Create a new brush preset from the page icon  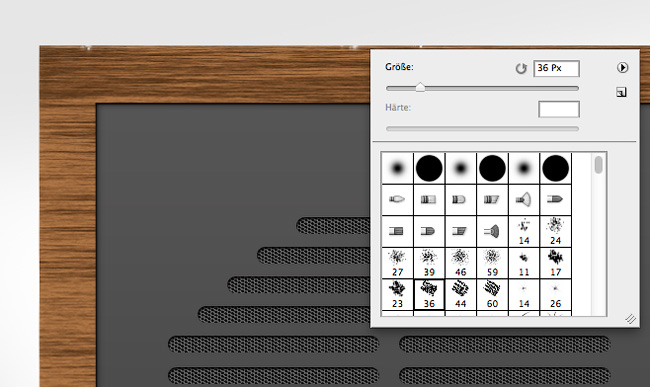click(621, 92)
